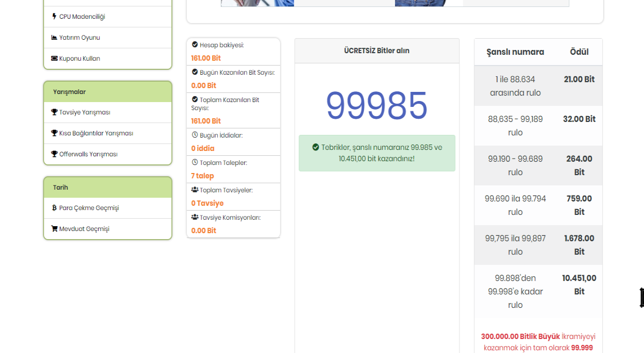Click the trophy icon beside Offerwalls Yarışması

point(54,154)
